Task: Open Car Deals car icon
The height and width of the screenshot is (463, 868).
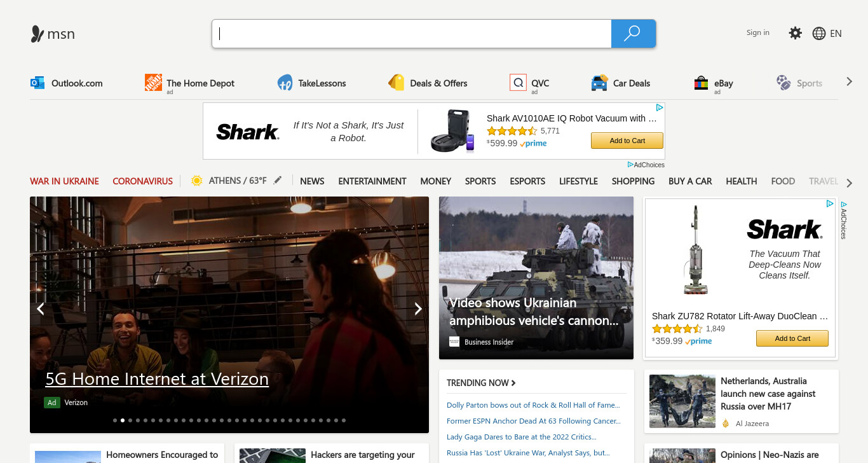Action: pyautogui.click(x=599, y=83)
